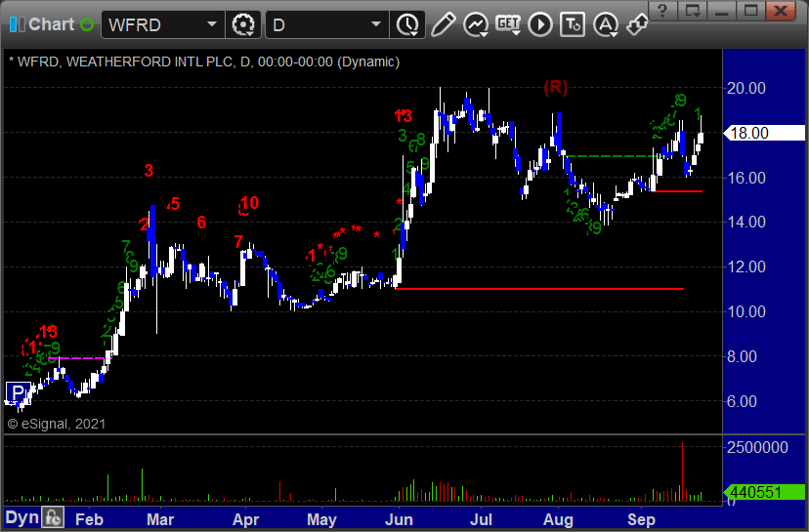This screenshot has width=809, height=532.
Task: Click the green symbol link circle
Action: 87,24
